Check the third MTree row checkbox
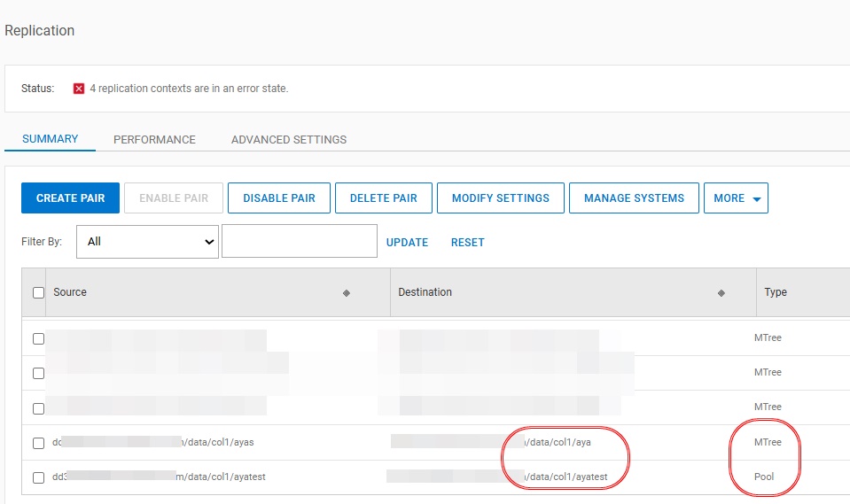 click(38, 408)
